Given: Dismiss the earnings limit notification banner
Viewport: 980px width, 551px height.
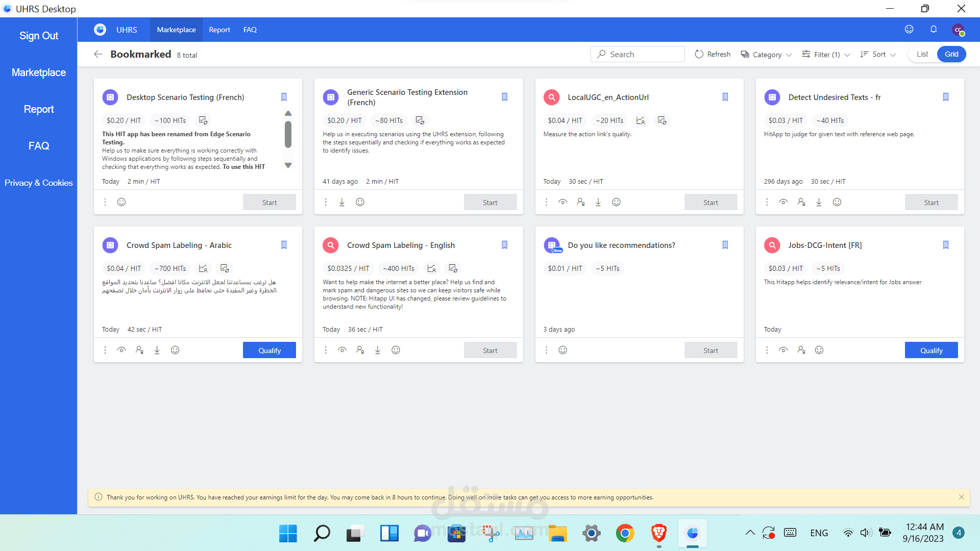Looking at the screenshot, I should (962, 497).
